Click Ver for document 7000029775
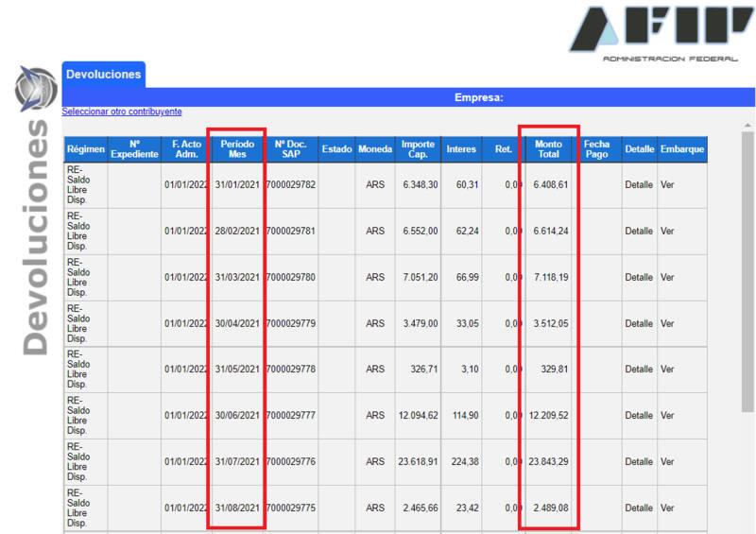This screenshot has width=756, height=534. [x=667, y=508]
